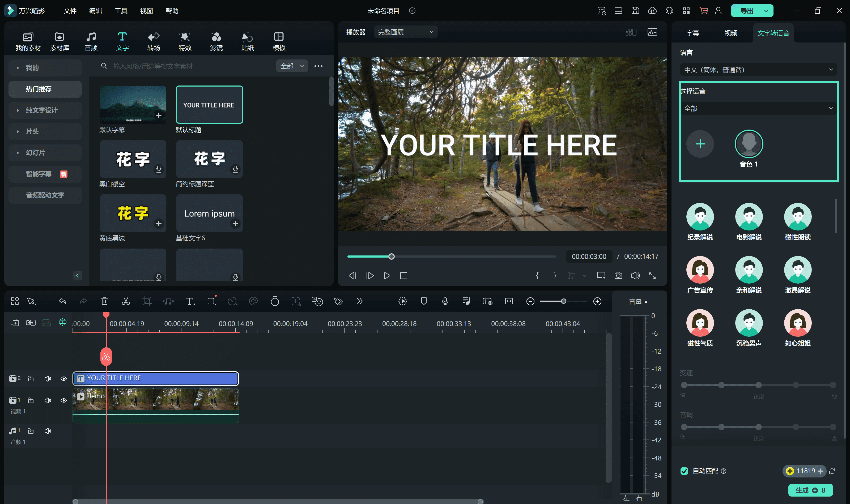Uncheck the 自动匹配 checkbox
The image size is (850, 504).
coord(684,471)
